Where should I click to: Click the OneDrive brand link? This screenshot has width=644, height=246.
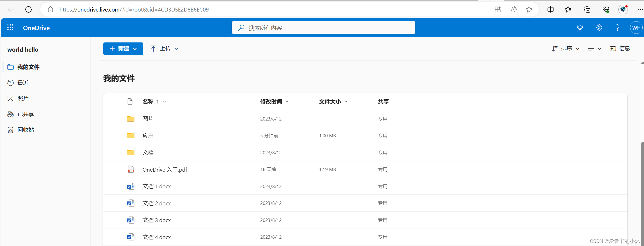pyautogui.click(x=36, y=28)
